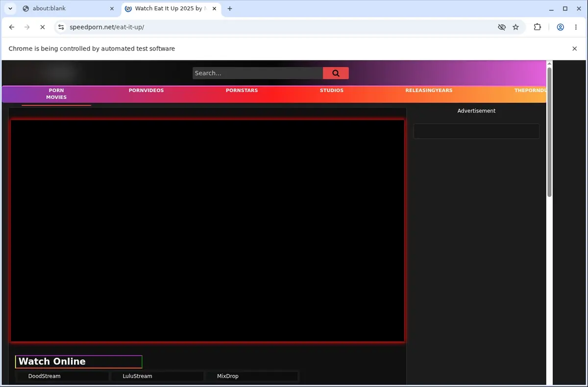Submit search with the red magnifier button
This screenshot has height=387, width=588.
(336, 73)
